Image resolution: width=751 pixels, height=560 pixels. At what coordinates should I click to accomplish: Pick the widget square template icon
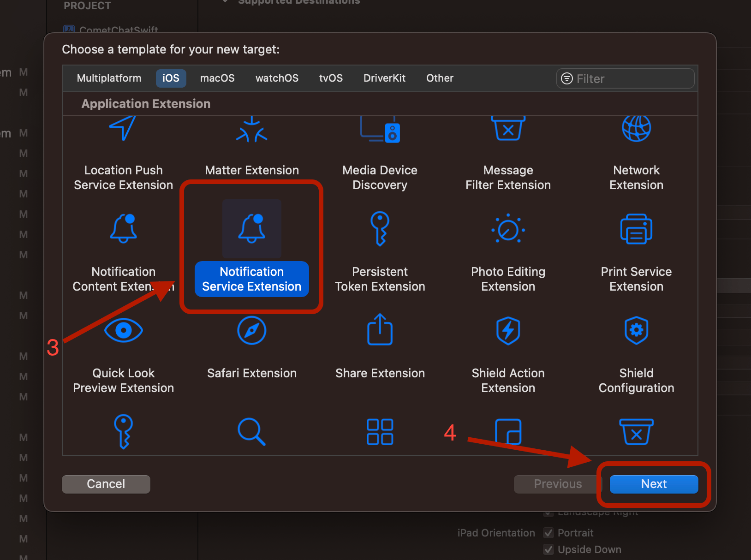tap(508, 432)
